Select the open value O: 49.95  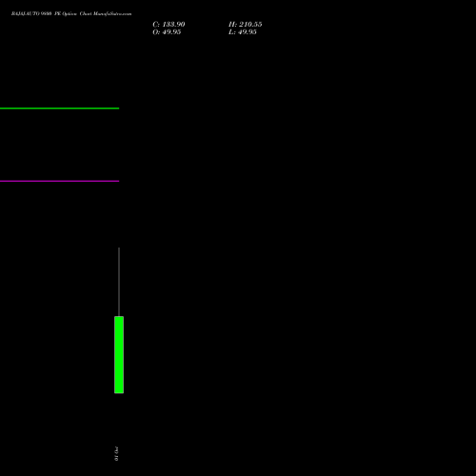pyautogui.click(x=167, y=32)
